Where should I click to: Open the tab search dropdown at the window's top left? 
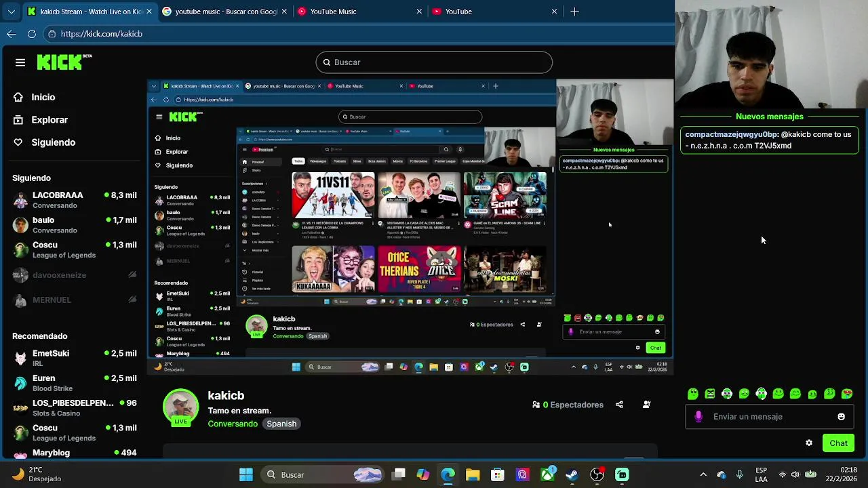11,12
